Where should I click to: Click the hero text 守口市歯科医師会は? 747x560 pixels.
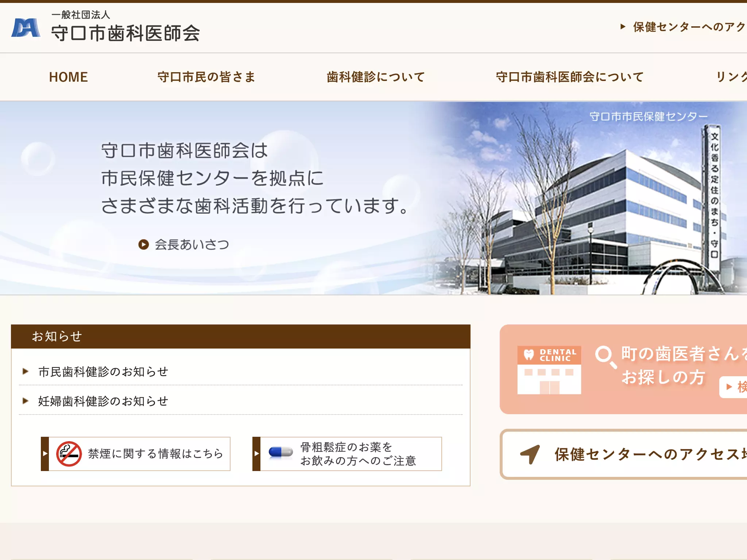(185, 151)
